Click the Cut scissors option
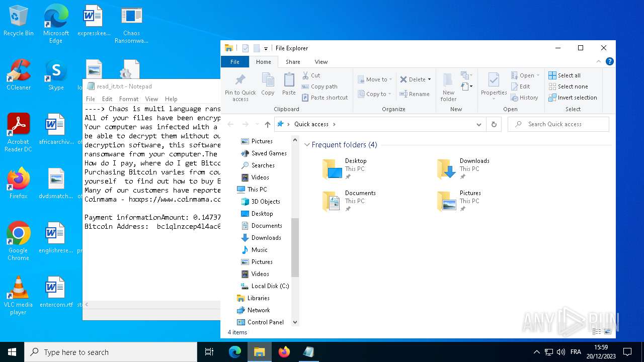 (311, 75)
